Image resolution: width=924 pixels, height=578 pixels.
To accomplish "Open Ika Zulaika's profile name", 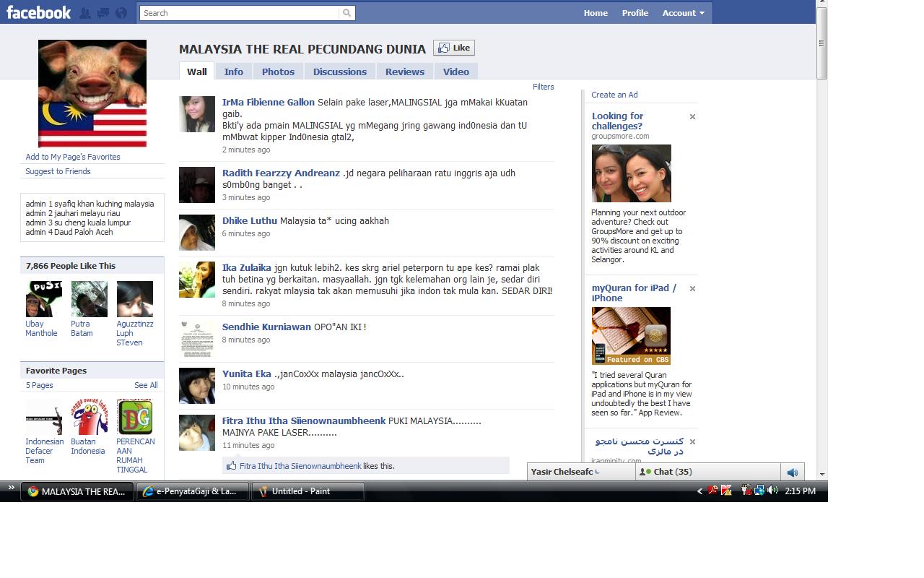I will click(247, 268).
